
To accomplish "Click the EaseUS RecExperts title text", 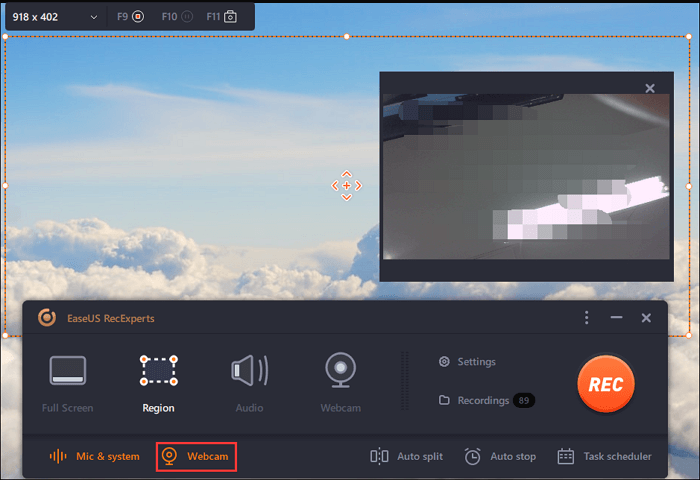I will [x=111, y=318].
